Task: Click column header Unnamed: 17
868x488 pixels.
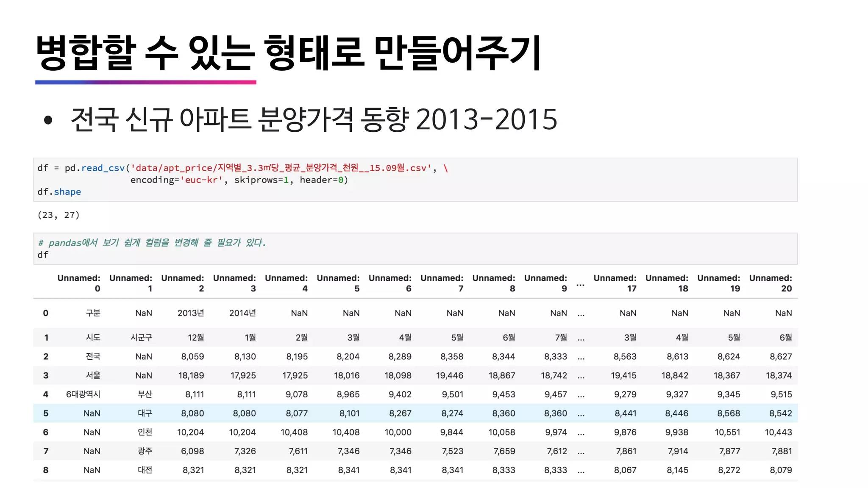Action: [615, 283]
